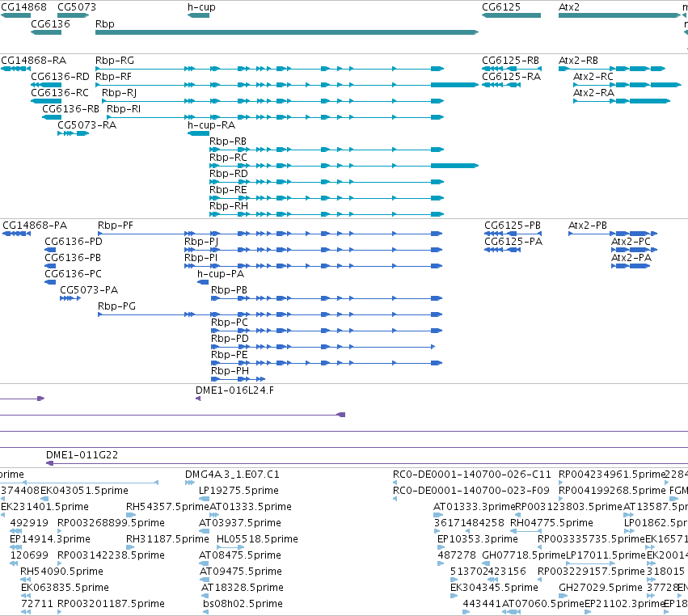
Task: Select the Rbp-RG transcript label
Action: pyautogui.click(x=115, y=60)
